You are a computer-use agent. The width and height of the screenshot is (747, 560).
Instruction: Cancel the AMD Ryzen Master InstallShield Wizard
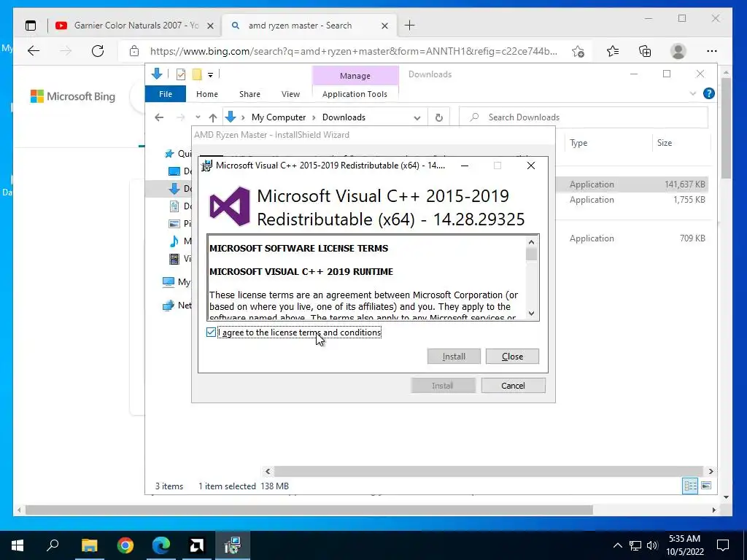(513, 386)
